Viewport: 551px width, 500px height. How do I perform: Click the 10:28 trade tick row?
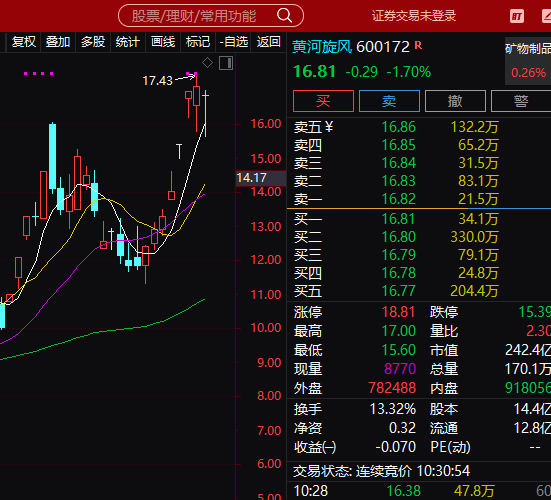click(419, 491)
